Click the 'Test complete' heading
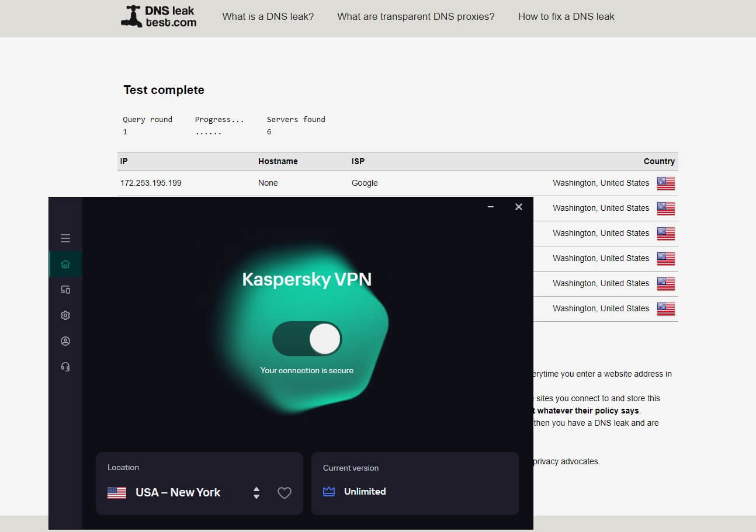This screenshot has height=532, width=756. [164, 90]
